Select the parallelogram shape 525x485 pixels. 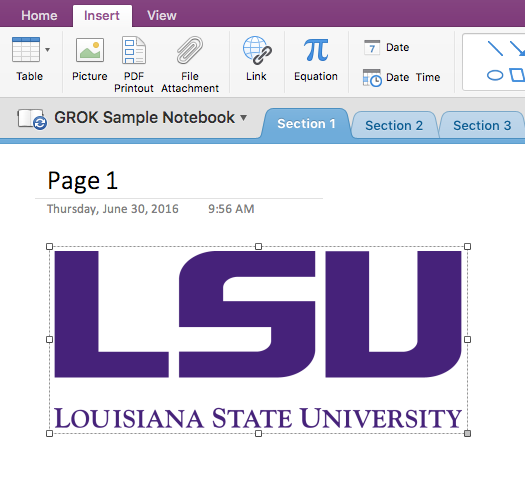click(517, 75)
